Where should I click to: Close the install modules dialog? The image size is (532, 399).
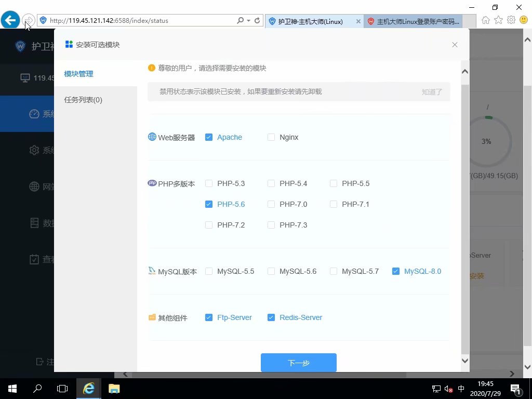pos(455,45)
